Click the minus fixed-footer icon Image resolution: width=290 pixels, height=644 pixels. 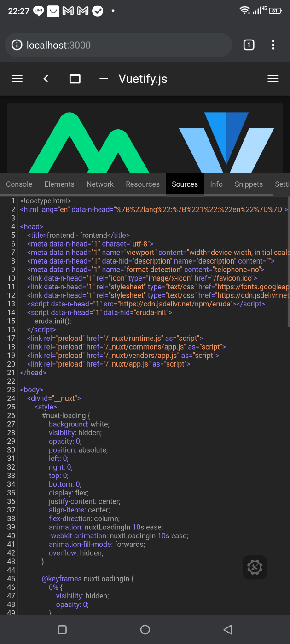click(x=104, y=79)
